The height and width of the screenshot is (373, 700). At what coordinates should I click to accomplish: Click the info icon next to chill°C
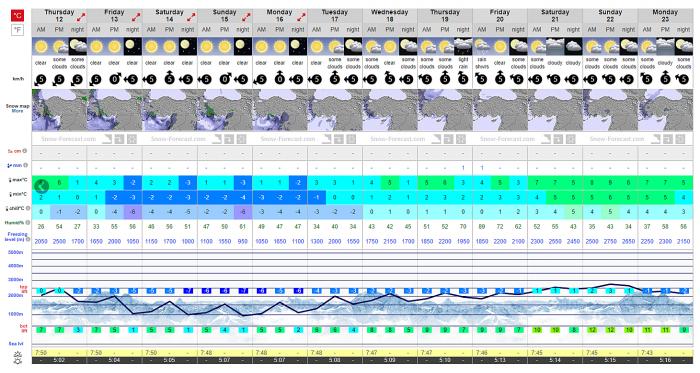tap(28, 208)
